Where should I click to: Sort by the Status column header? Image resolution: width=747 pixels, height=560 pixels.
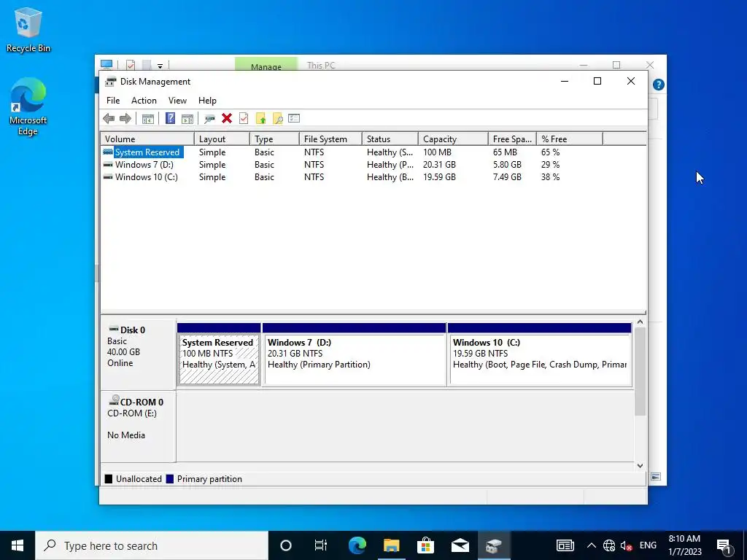(390, 139)
